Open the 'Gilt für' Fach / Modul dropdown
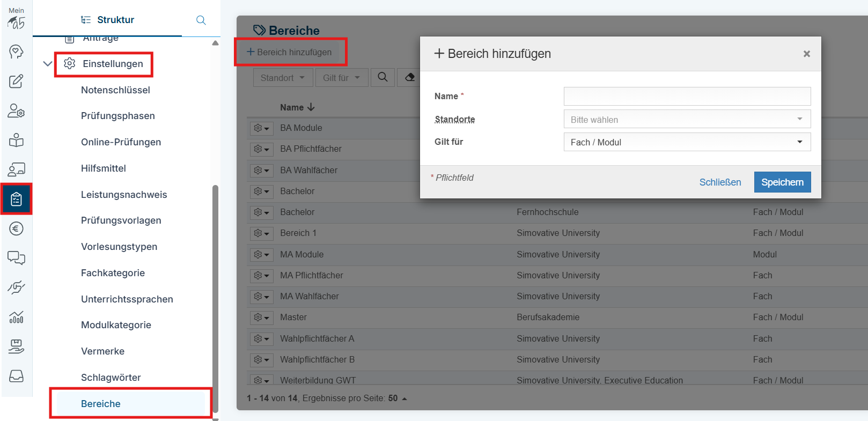 687,142
